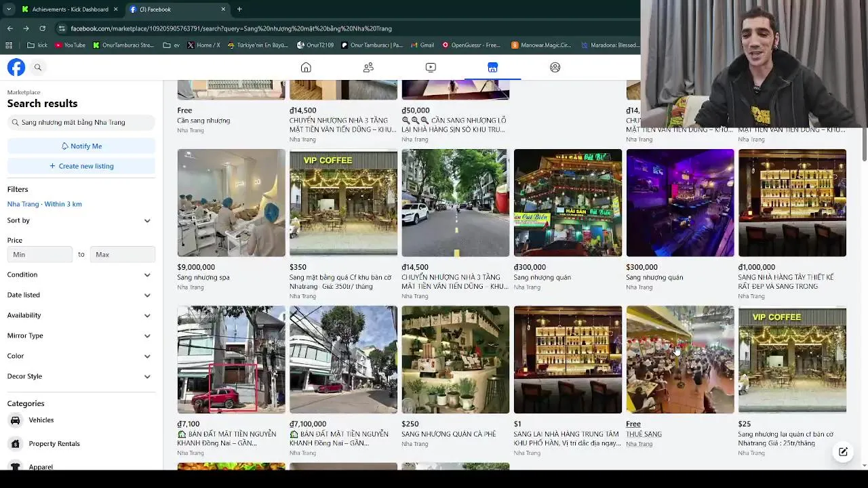Open the Friends icon in top navigation
Screen dimensions: 868x488
click(368, 67)
